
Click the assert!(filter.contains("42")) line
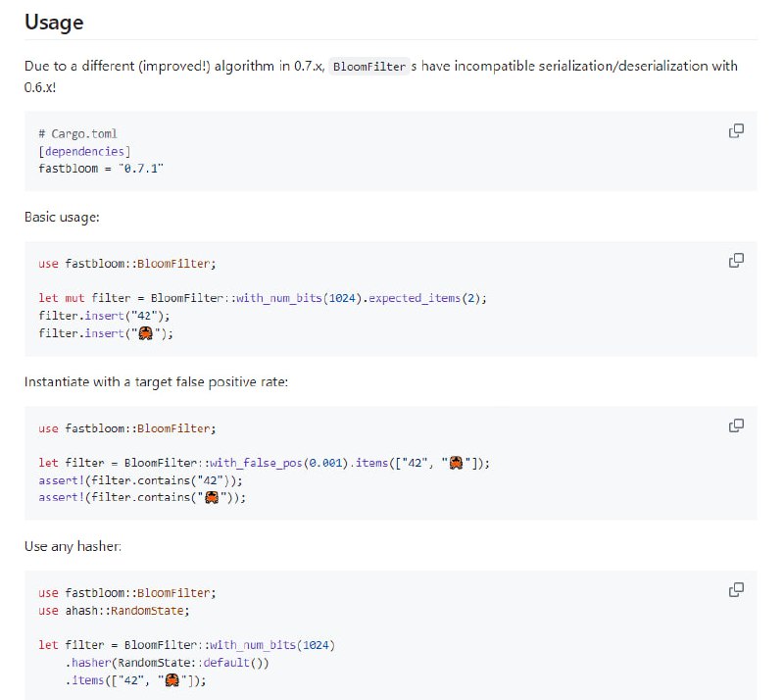(x=139, y=480)
